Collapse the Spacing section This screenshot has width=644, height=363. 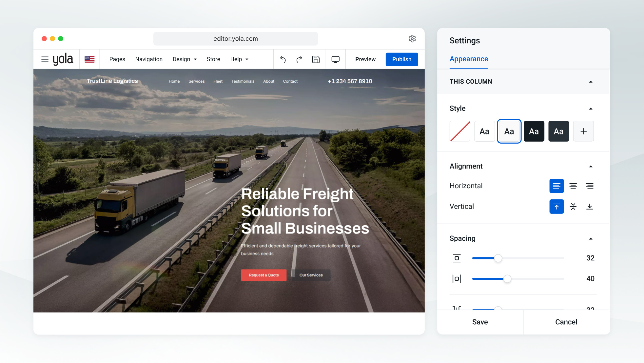(591, 239)
